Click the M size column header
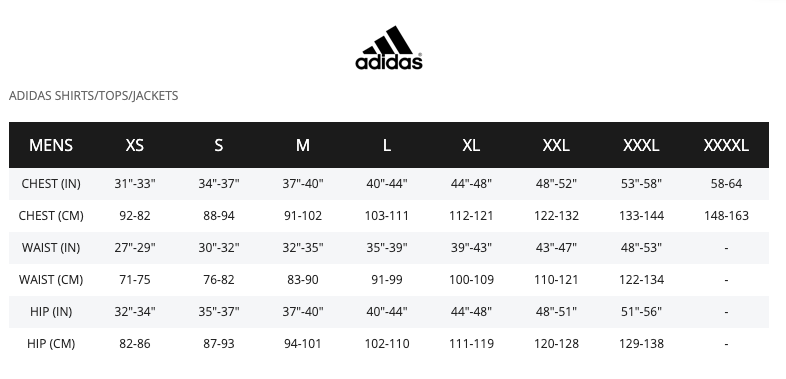This screenshot has height=379, width=786. coord(303,145)
